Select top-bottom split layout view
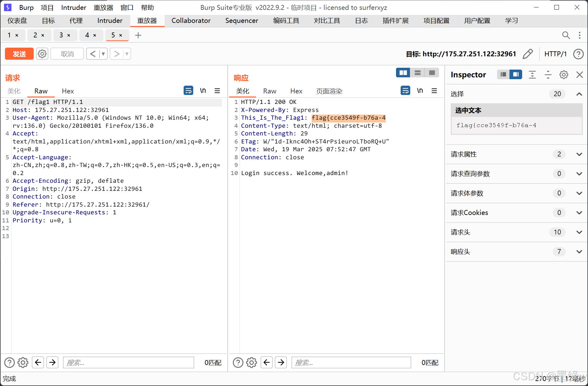 418,73
